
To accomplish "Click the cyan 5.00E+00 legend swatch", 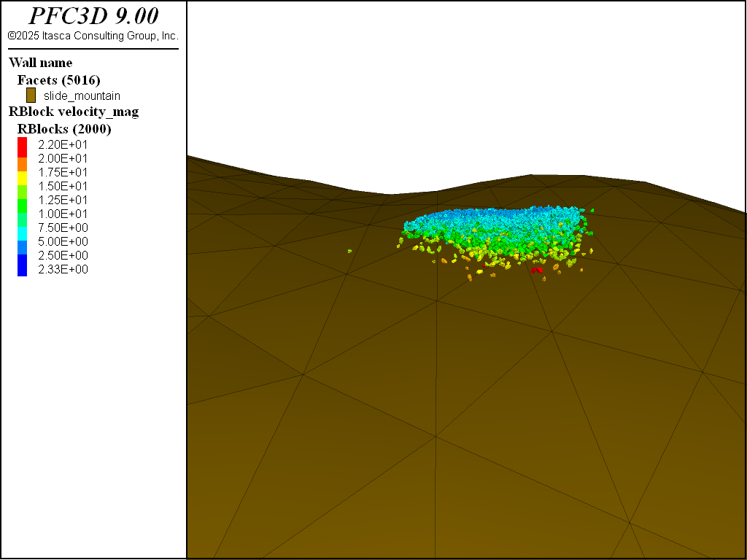I will (23, 233).
